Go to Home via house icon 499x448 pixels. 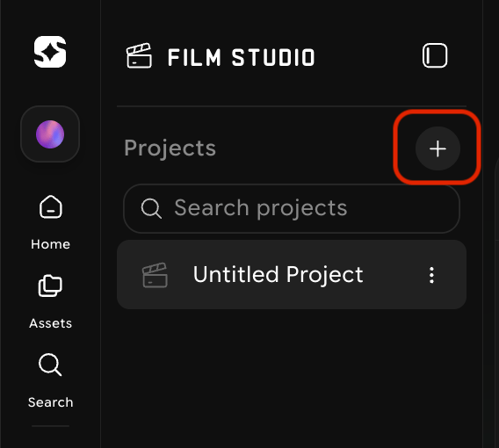(50, 207)
